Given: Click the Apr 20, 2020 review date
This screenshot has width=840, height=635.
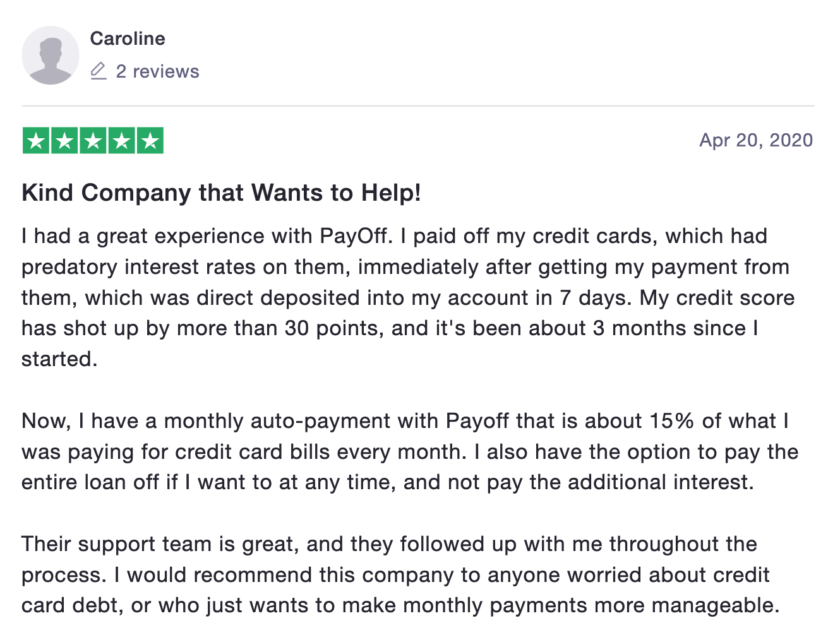Looking at the screenshot, I should point(755,140).
